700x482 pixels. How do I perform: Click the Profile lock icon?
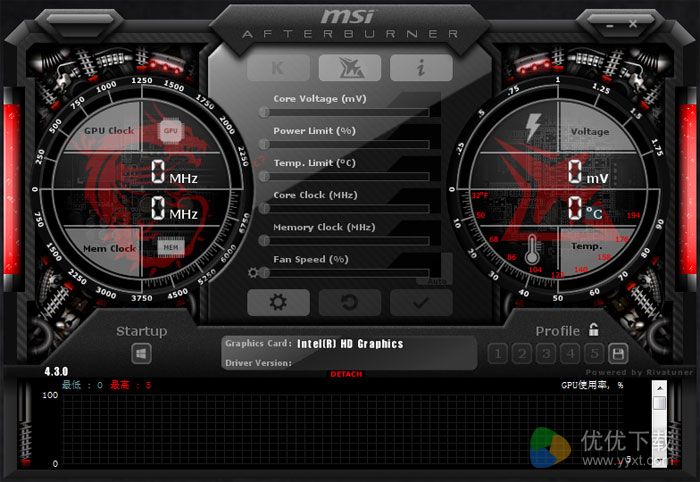(x=593, y=330)
